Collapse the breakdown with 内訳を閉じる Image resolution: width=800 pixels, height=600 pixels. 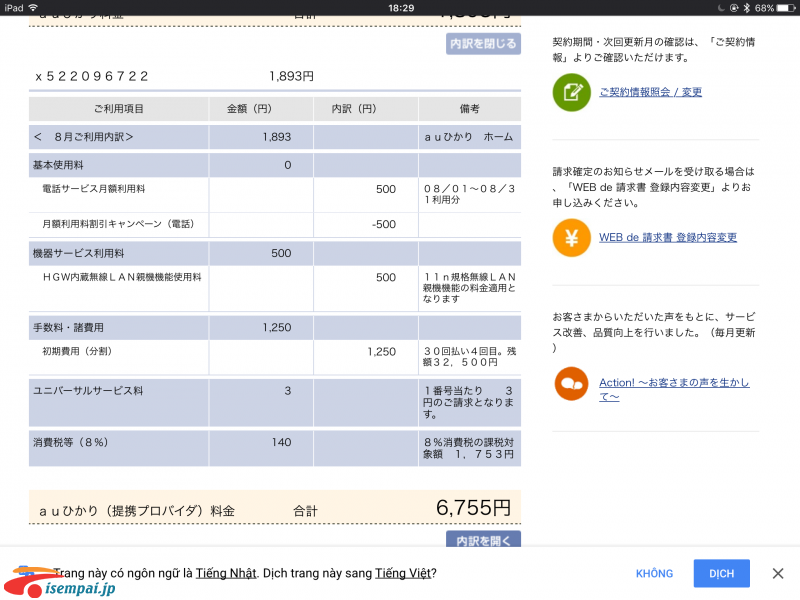(x=483, y=44)
